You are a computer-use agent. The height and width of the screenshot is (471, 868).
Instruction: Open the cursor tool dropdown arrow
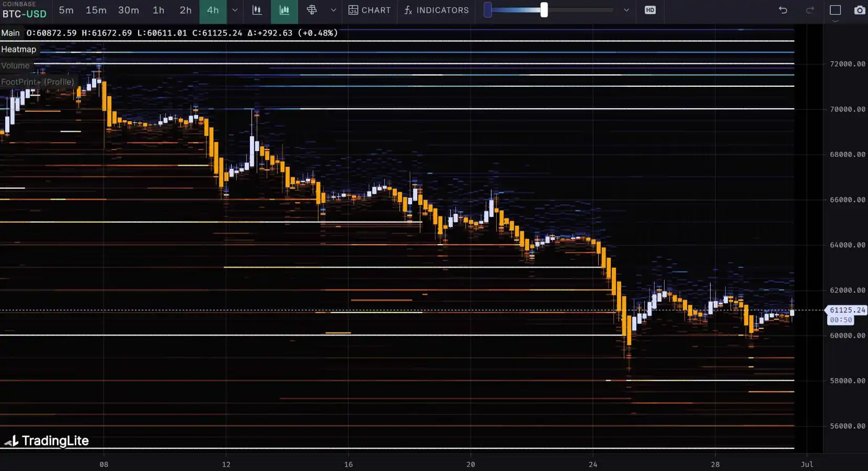coord(333,10)
